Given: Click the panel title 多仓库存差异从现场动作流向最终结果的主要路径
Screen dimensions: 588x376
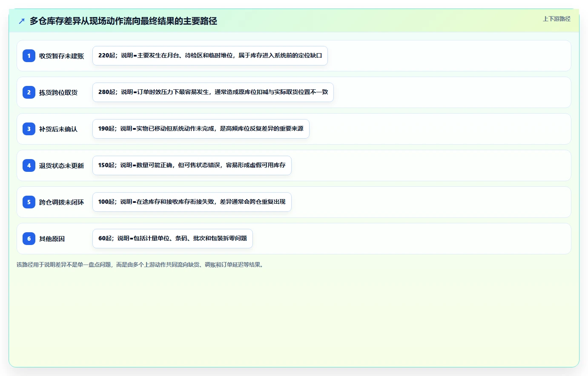Looking at the screenshot, I should pos(123,21).
